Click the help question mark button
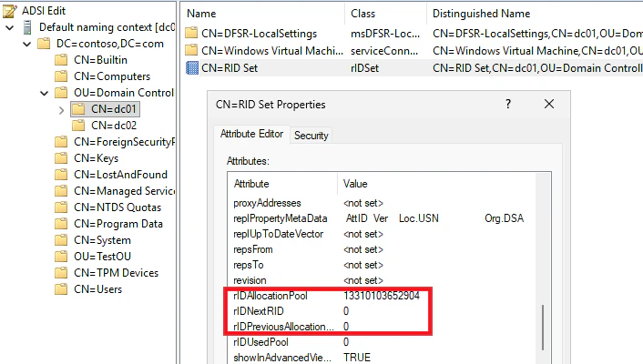Image resolution: width=643 pixels, height=364 pixels. click(x=508, y=104)
